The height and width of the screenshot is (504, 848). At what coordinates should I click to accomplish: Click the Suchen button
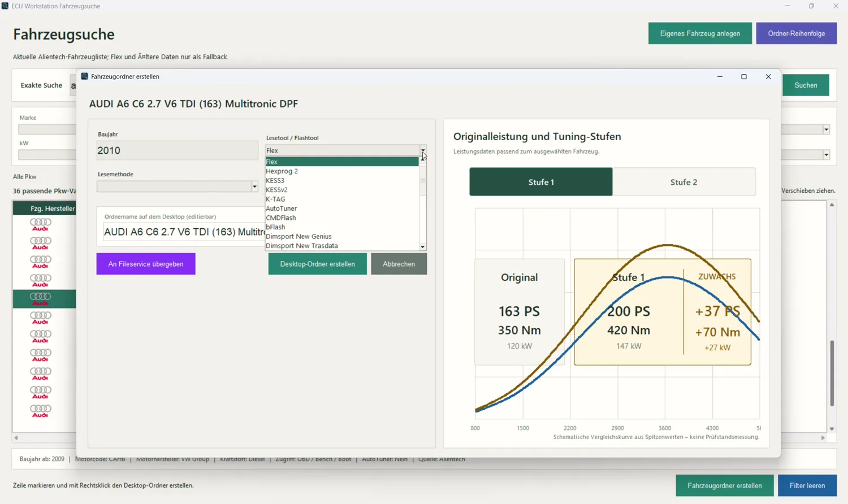click(806, 85)
